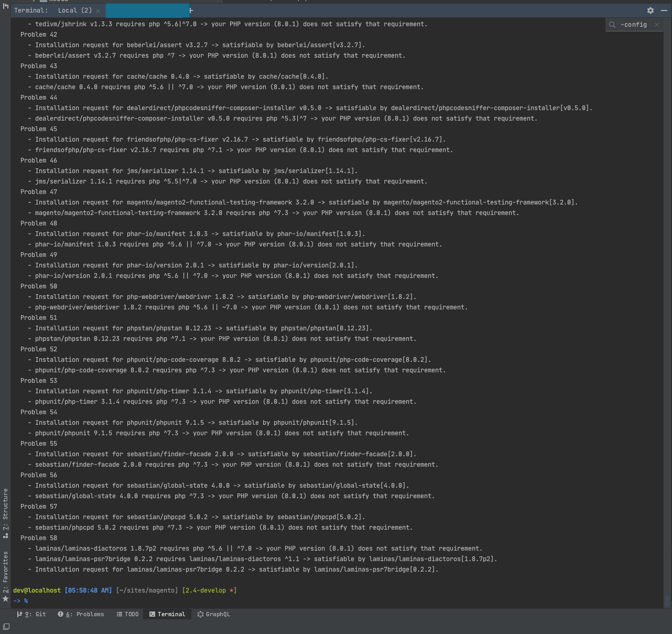Click the '[2.4-develop *]' branch label

[x=209, y=590]
